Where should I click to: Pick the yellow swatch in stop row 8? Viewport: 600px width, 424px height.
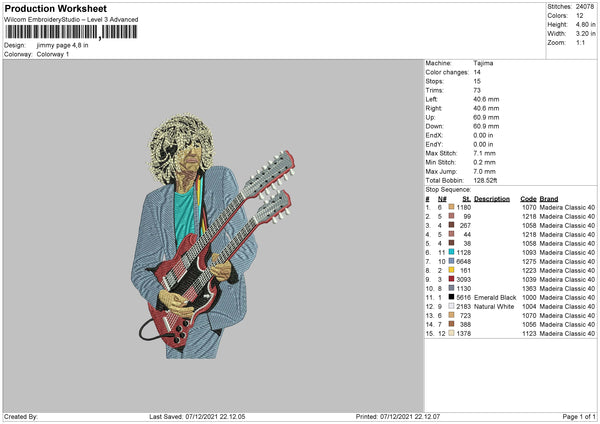coord(451,270)
